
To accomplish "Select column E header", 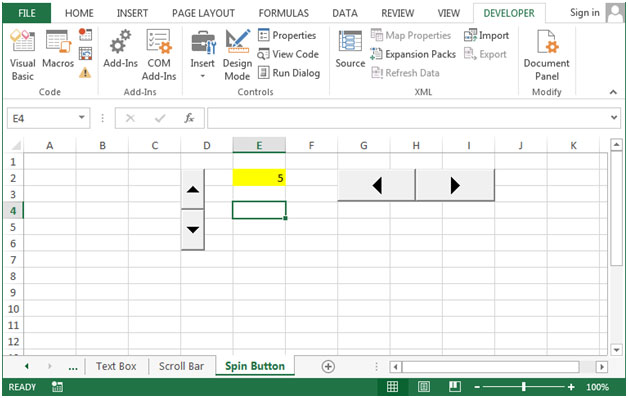I will point(259,145).
